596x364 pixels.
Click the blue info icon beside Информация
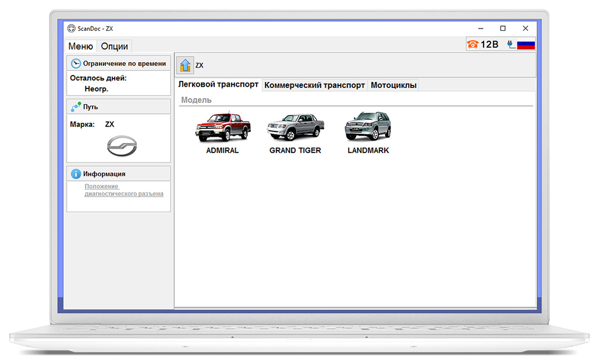point(76,174)
